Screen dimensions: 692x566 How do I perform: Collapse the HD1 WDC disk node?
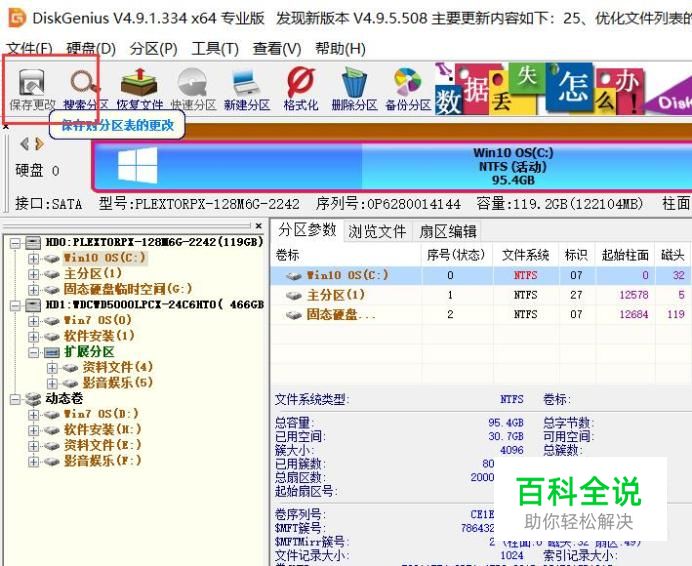(15, 305)
